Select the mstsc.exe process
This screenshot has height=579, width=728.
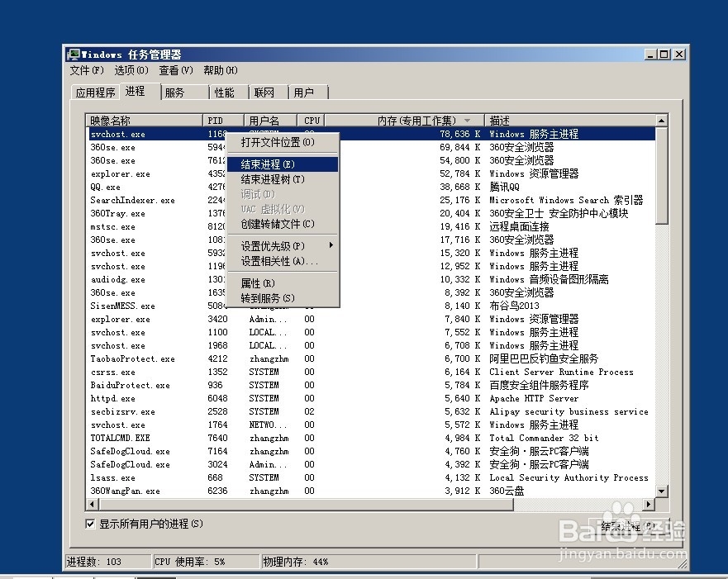[x=371, y=226]
